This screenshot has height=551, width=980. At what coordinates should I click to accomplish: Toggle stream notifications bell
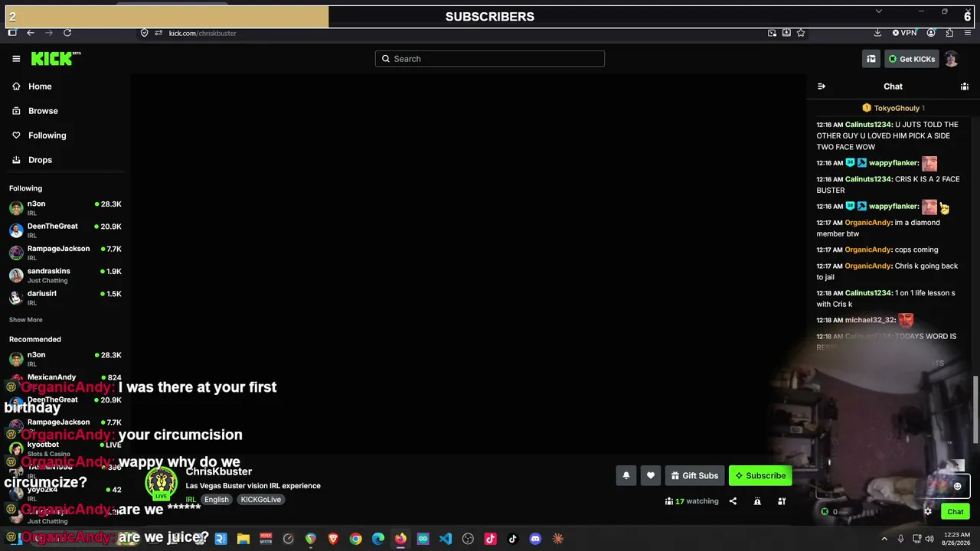click(626, 476)
